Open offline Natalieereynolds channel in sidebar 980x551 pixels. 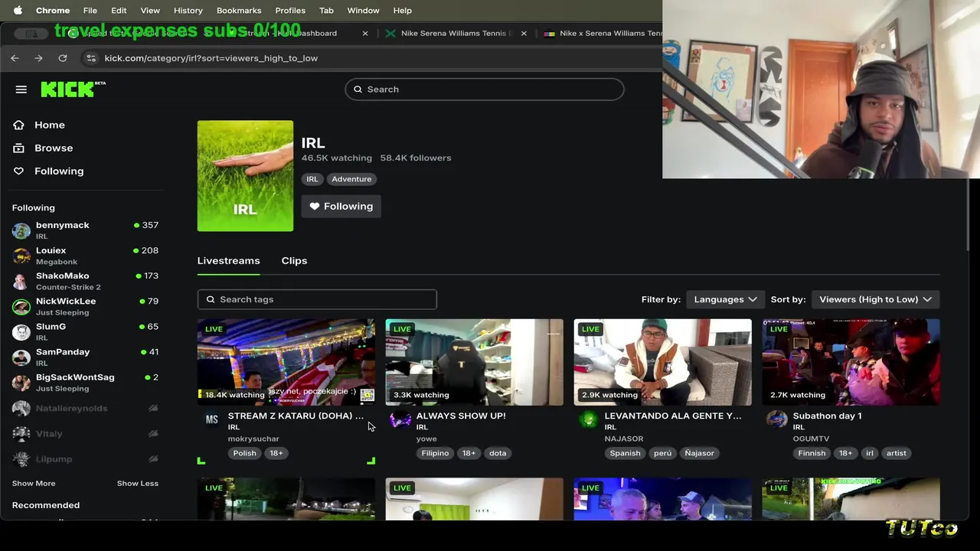tap(86, 409)
